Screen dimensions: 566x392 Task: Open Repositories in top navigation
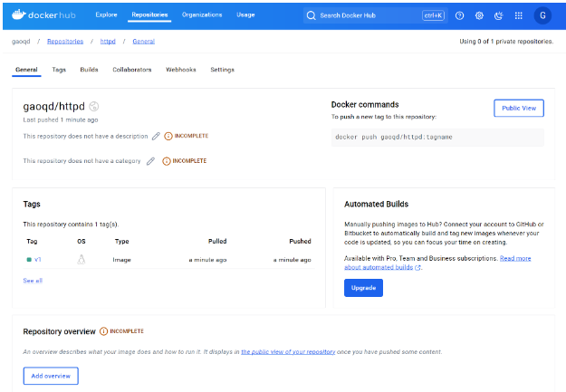149,14
